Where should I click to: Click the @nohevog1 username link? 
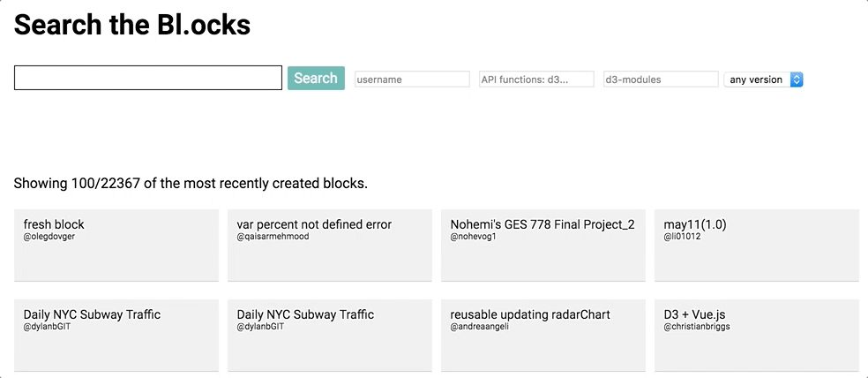coord(473,237)
